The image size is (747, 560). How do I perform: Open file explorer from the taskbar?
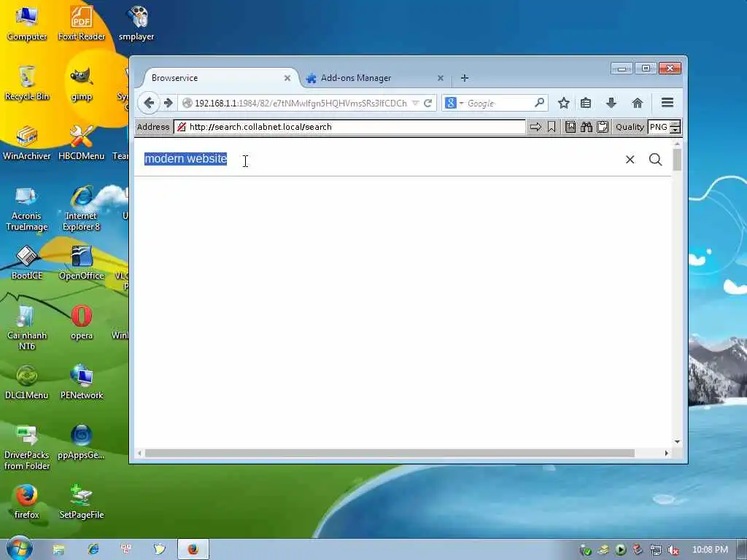click(x=58, y=550)
